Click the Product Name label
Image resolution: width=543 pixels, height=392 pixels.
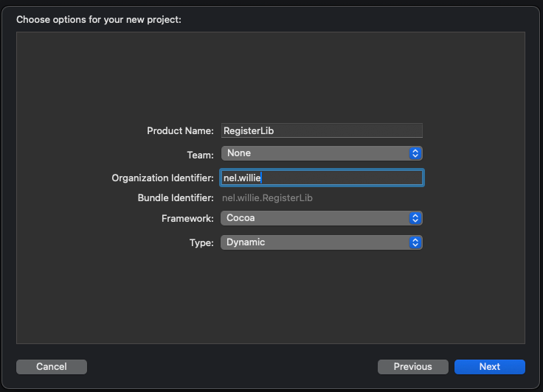pos(180,130)
